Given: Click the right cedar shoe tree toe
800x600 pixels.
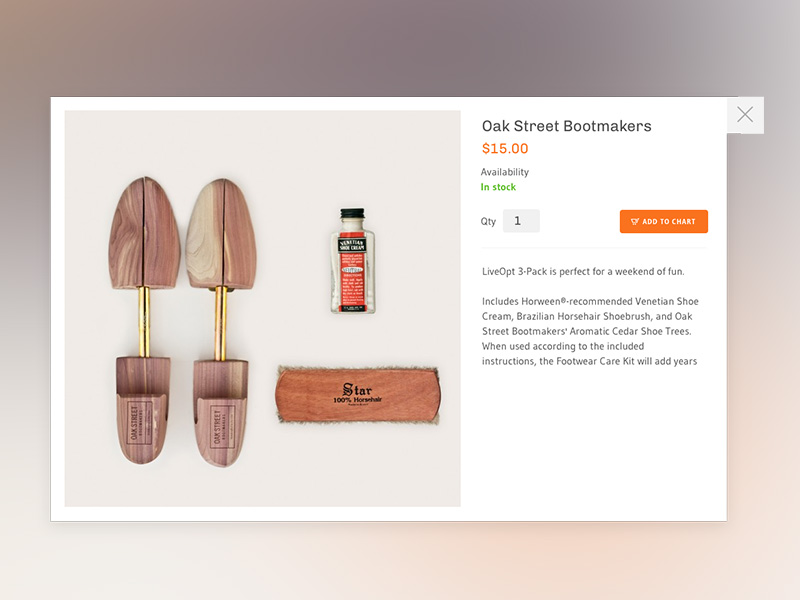Looking at the screenshot, I should click(220, 234).
